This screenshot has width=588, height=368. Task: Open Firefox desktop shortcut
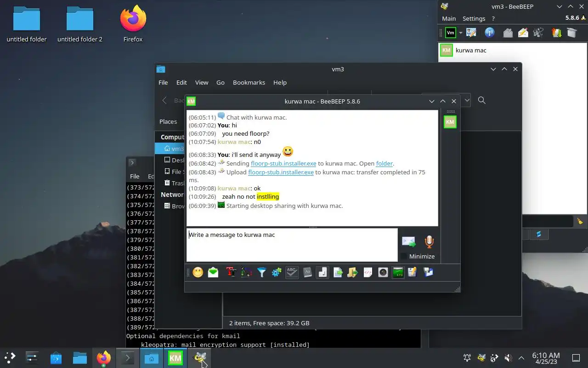pyautogui.click(x=133, y=24)
